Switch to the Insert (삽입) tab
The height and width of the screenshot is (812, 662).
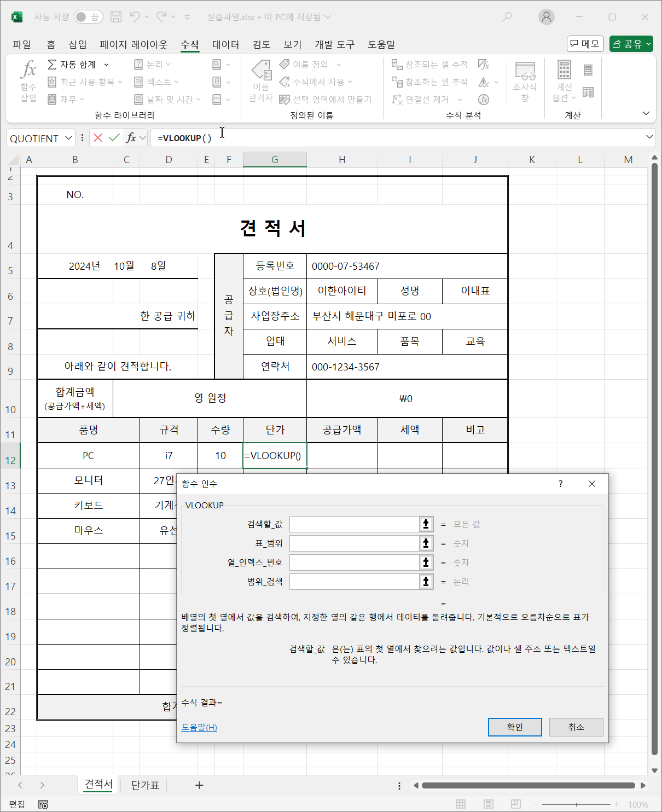pyautogui.click(x=78, y=44)
